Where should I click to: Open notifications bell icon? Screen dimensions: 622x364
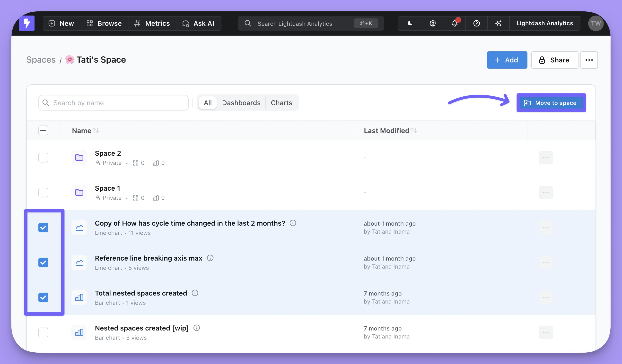(455, 23)
